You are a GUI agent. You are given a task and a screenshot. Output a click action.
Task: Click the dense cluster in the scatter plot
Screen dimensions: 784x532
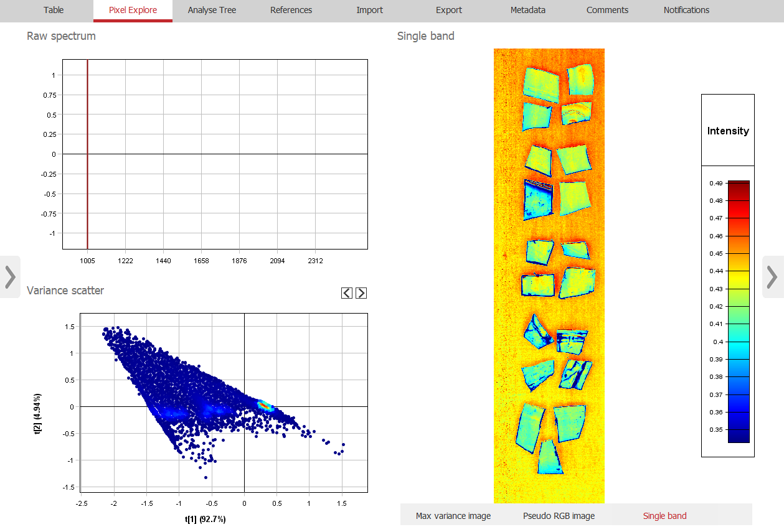[x=265, y=406]
